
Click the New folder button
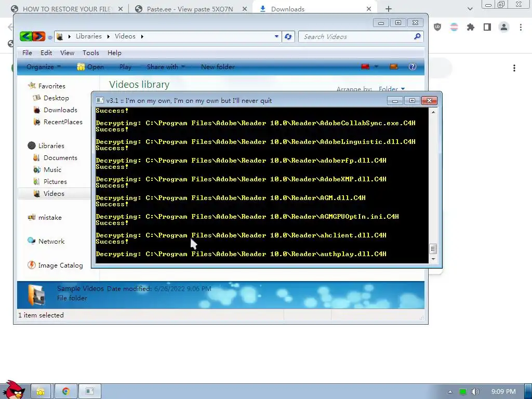(218, 67)
